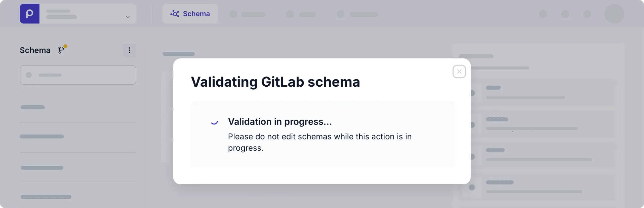Click the first icon in the top-right toolbar

tap(543, 14)
